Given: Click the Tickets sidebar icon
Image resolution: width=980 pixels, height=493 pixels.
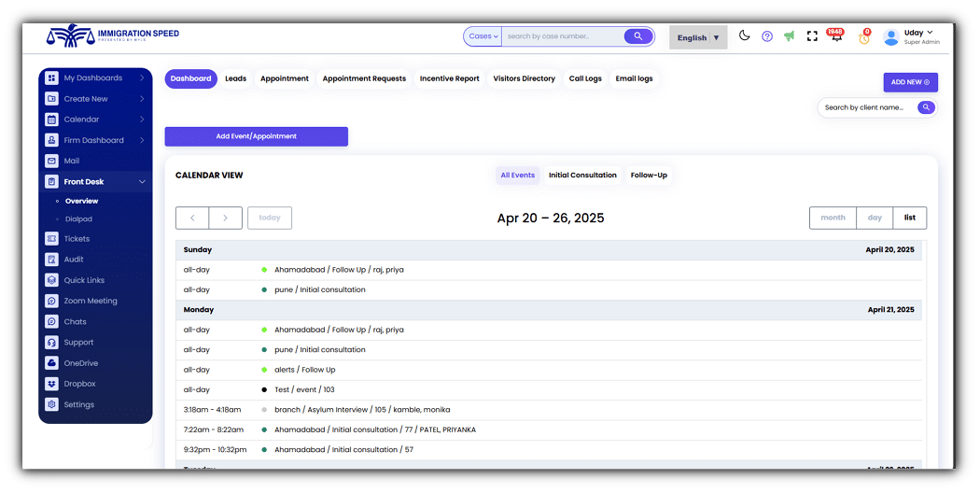Looking at the screenshot, I should (x=52, y=238).
